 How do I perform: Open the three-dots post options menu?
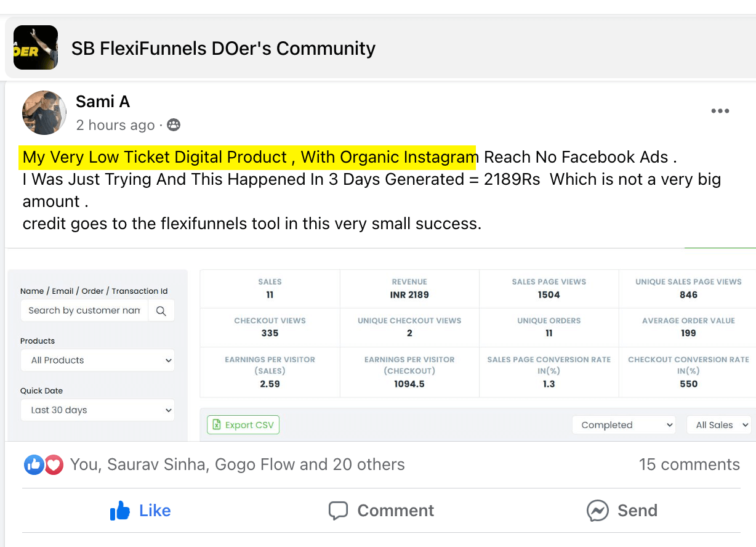pos(720,111)
